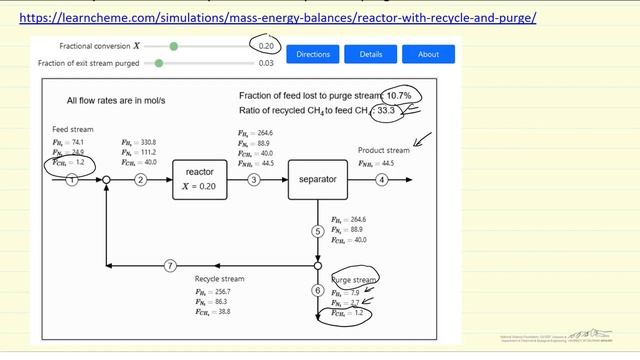Click the 'All flow rates are in mol/s' text
The image size is (640, 360).
tap(116, 101)
